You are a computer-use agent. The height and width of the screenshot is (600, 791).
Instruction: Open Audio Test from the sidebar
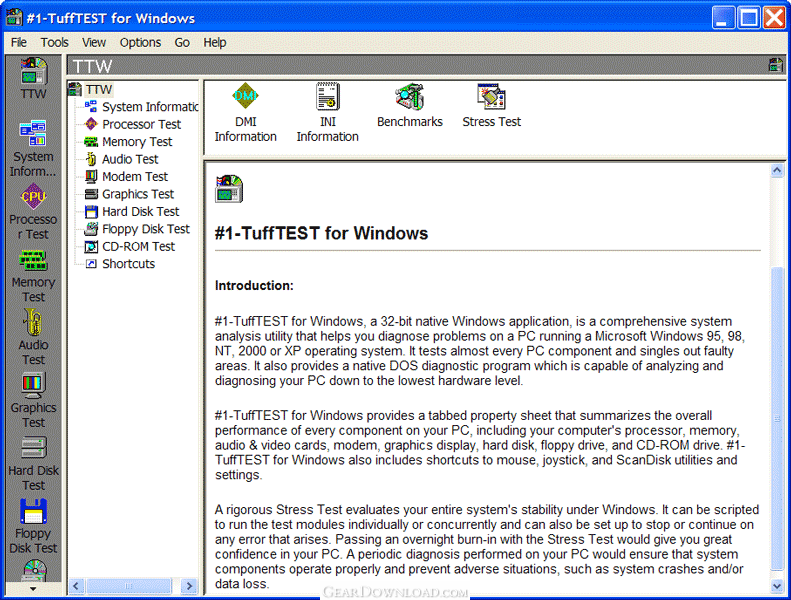[x=33, y=337]
